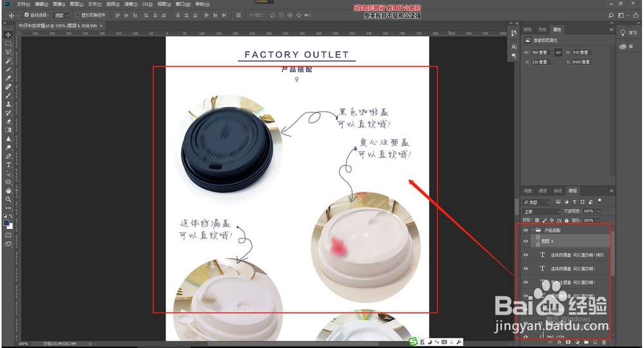644x348 pixels.
Task: Open the 滤镜 (Filter) menu
Action: point(131,4)
